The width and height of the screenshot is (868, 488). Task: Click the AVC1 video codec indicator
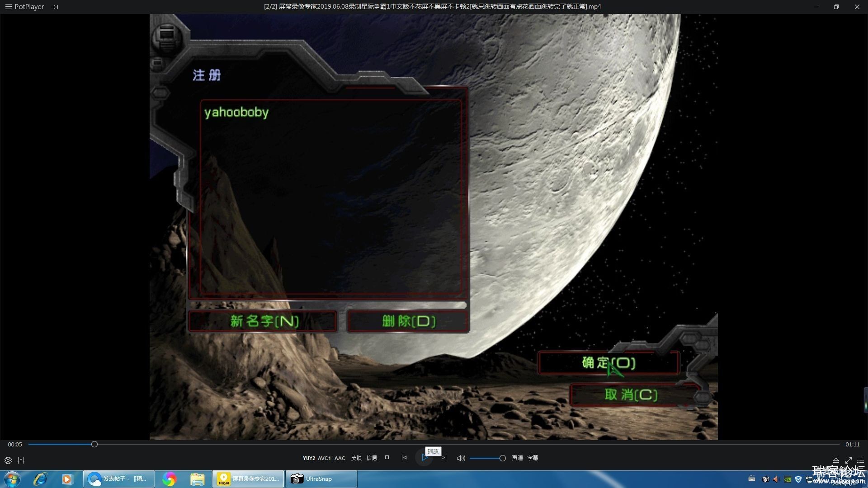tap(324, 458)
